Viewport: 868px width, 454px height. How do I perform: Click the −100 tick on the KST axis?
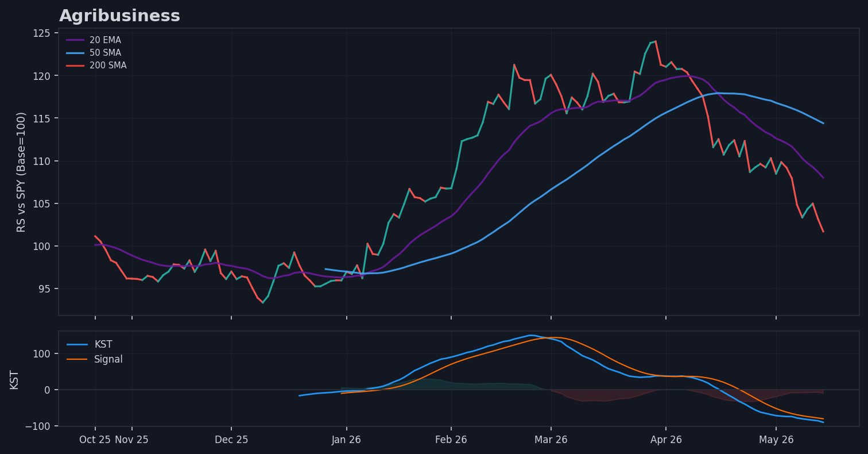(38, 426)
